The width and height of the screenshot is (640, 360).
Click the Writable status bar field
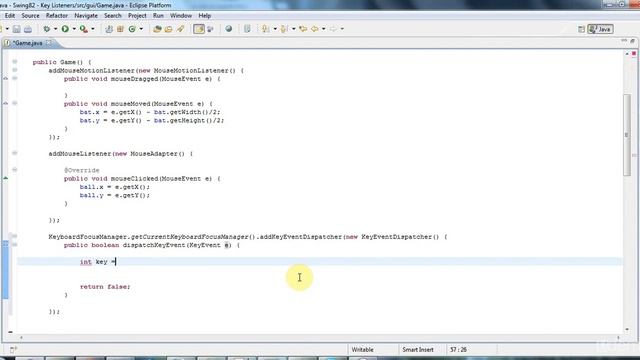pos(373,350)
